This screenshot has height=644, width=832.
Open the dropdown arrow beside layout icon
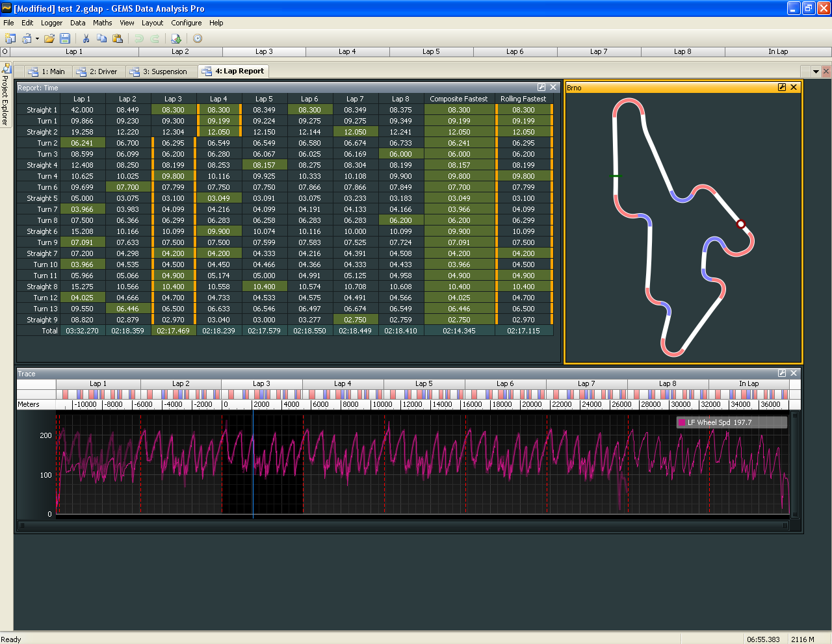pyautogui.click(x=37, y=38)
